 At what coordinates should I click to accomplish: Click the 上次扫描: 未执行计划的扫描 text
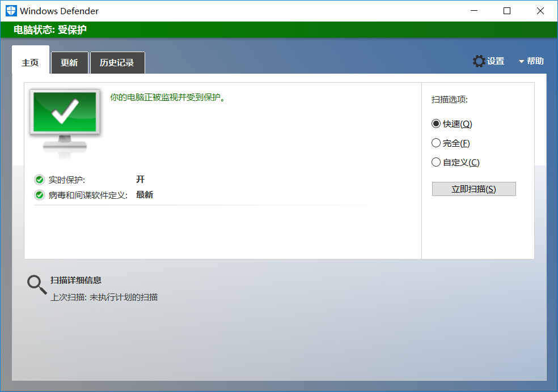point(104,297)
